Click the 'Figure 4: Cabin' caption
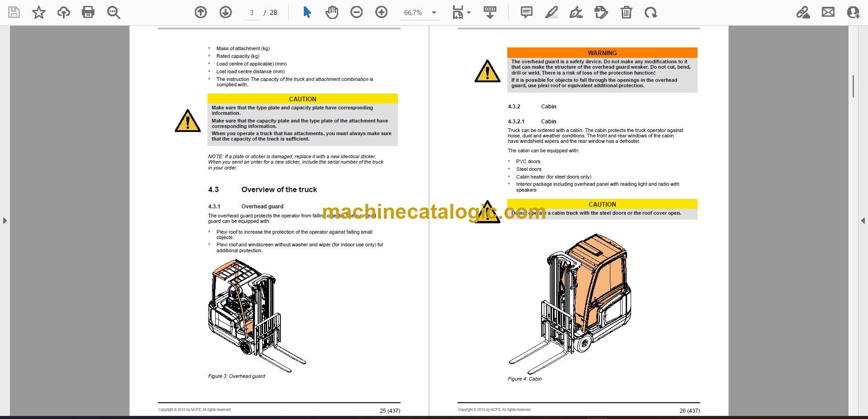 524,379
